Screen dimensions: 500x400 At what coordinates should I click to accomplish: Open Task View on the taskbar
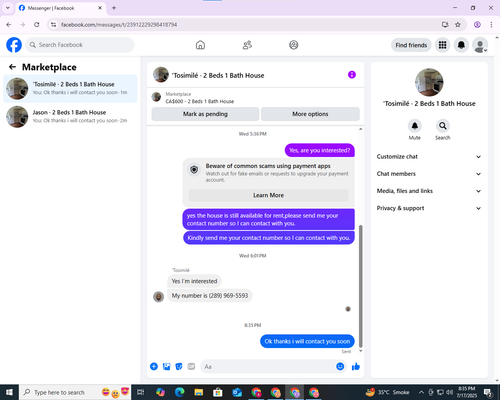[x=141, y=392]
